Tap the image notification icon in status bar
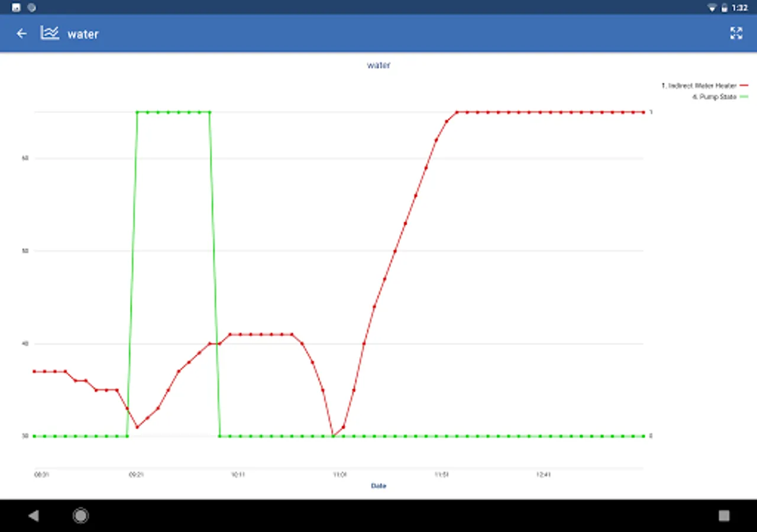The height and width of the screenshot is (532, 757). (16, 8)
